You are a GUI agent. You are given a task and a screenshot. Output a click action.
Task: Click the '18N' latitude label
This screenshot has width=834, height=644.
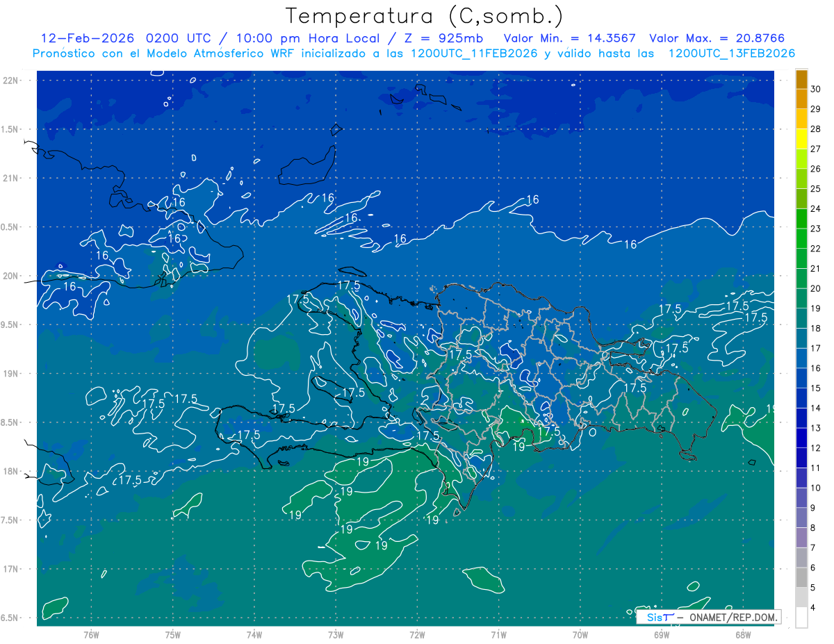tap(10, 471)
